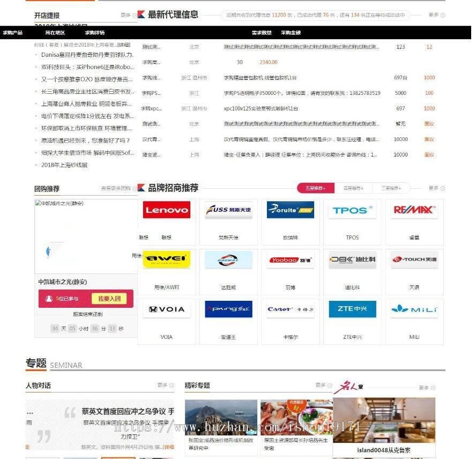Expand 更多 beside 精彩专题

click(x=321, y=385)
